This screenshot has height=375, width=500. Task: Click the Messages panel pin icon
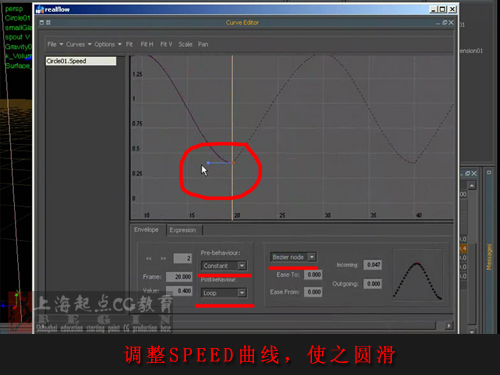click(x=489, y=173)
